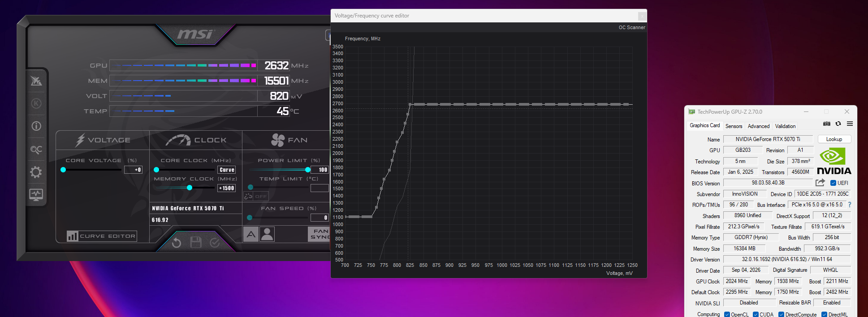Open MSI Afterburner settings gear icon
Viewport: 868px width, 317px height.
(x=36, y=172)
